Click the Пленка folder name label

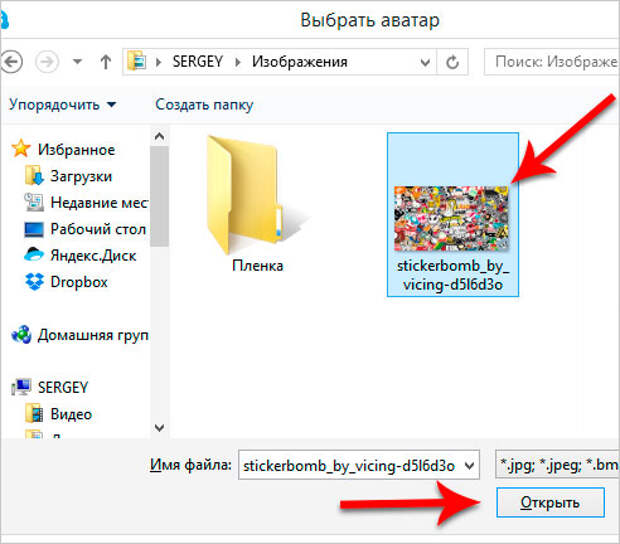[257, 265]
